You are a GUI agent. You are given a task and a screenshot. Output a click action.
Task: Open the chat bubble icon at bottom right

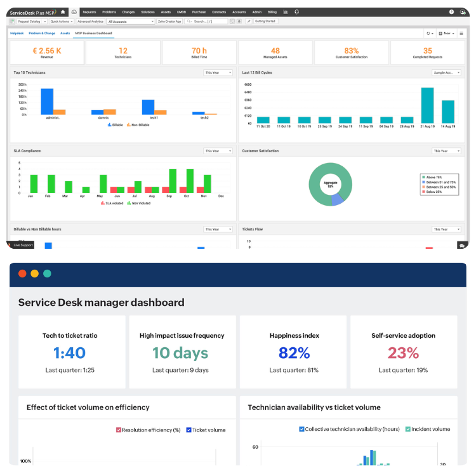coord(461,245)
